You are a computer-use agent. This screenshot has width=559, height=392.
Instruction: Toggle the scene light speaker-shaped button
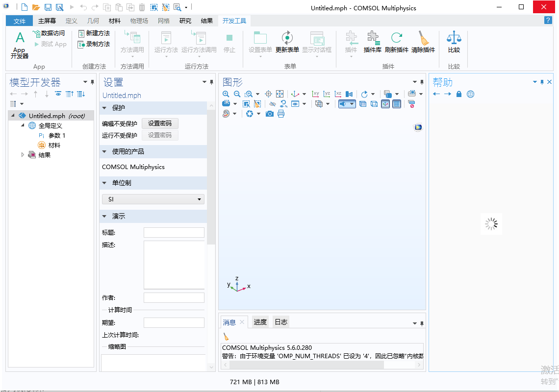click(343, 104)
